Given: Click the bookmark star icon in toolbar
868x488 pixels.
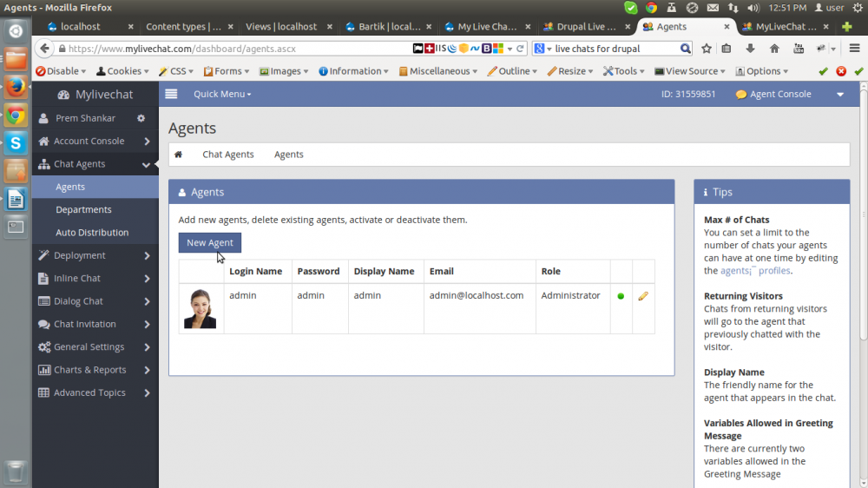Looking at the screenshot, I should [x=707, y=49].
